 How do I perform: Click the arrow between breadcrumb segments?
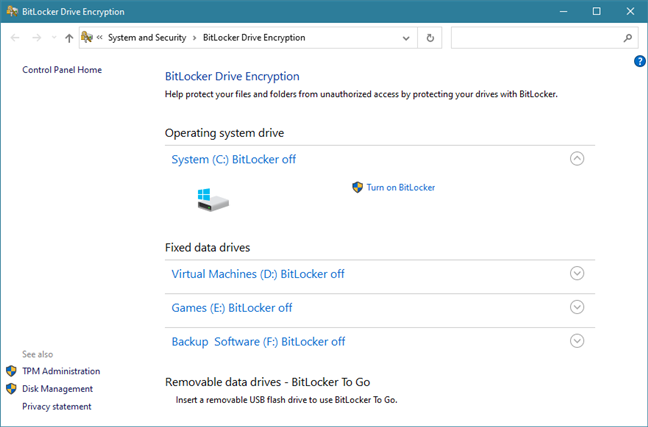click(x=194, y=38)
